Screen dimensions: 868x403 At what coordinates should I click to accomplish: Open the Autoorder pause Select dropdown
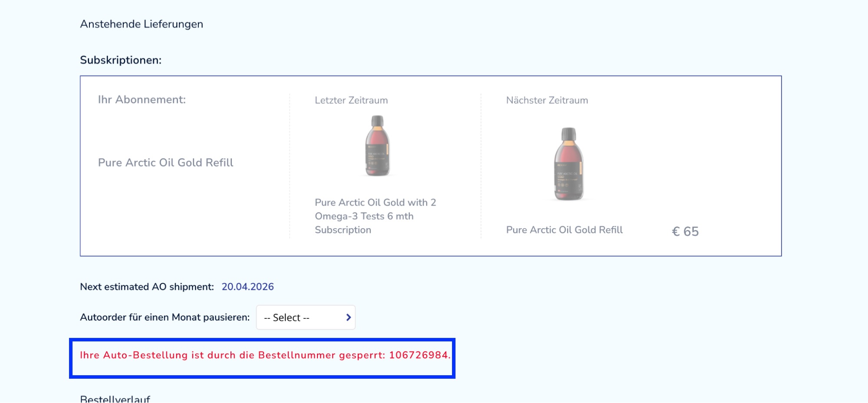(306, 318)
